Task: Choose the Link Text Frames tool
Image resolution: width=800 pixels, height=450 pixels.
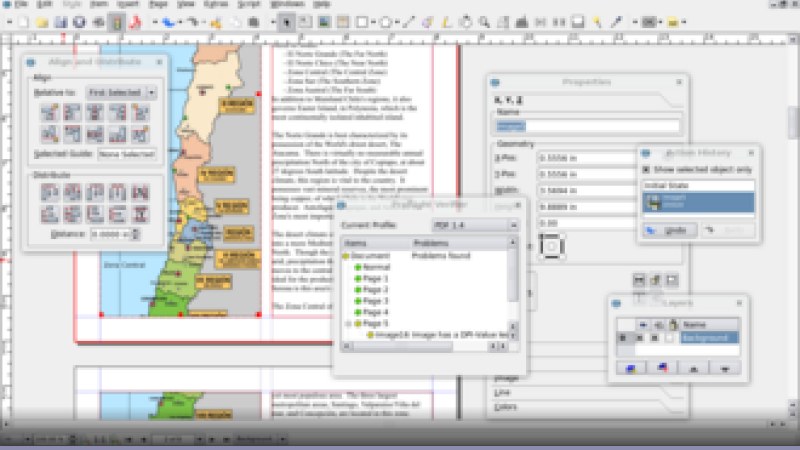Action: (540, 22)
